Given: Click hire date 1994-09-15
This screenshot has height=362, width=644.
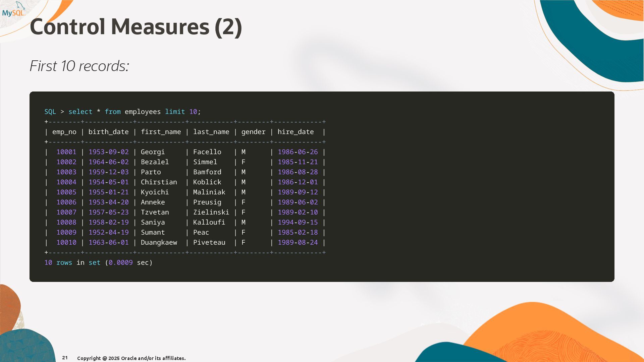Looking at the screenshot, I should click(x=298, y=222).
